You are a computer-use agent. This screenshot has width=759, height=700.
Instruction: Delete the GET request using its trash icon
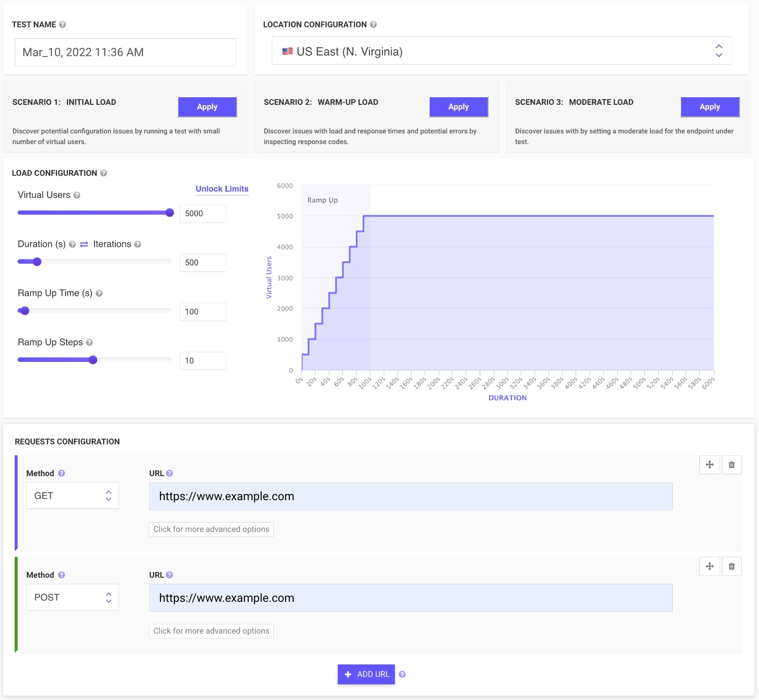[731, 465]
